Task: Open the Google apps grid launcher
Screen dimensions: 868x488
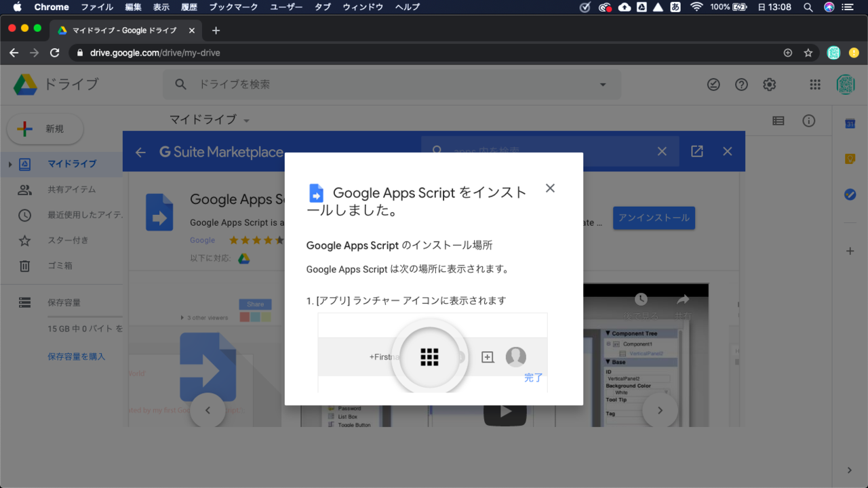Action: tap(815, 84)
